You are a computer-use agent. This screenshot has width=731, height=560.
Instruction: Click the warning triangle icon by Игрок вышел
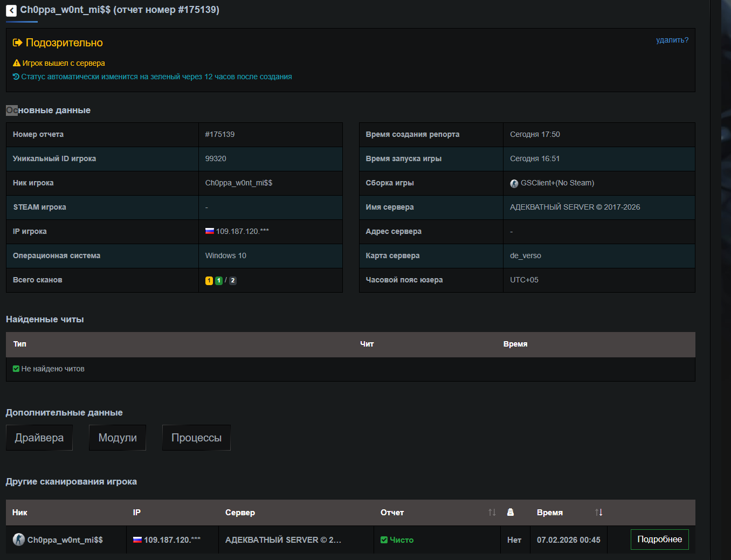[x=16, y=63]
